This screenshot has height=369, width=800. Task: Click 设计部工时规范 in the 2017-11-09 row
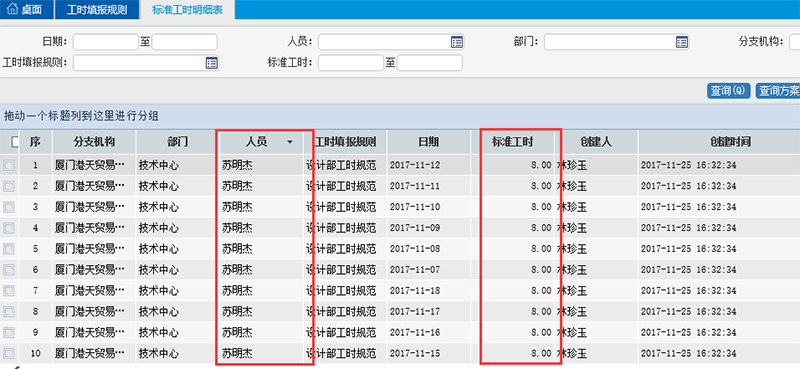(x=341, y=228)
